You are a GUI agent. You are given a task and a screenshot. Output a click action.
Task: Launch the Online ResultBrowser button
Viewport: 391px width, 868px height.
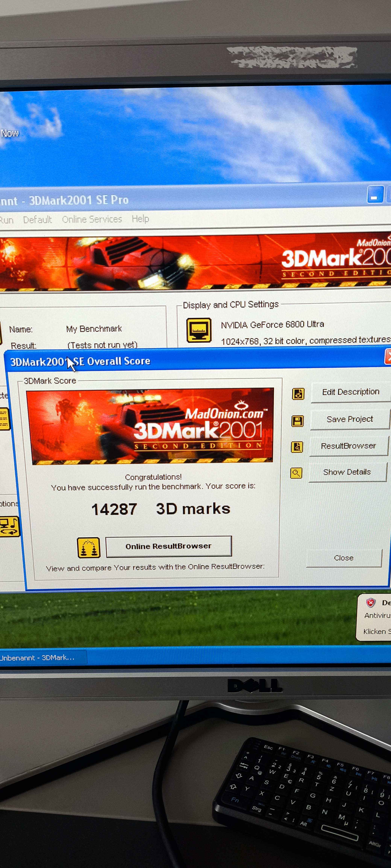[168, 546]
